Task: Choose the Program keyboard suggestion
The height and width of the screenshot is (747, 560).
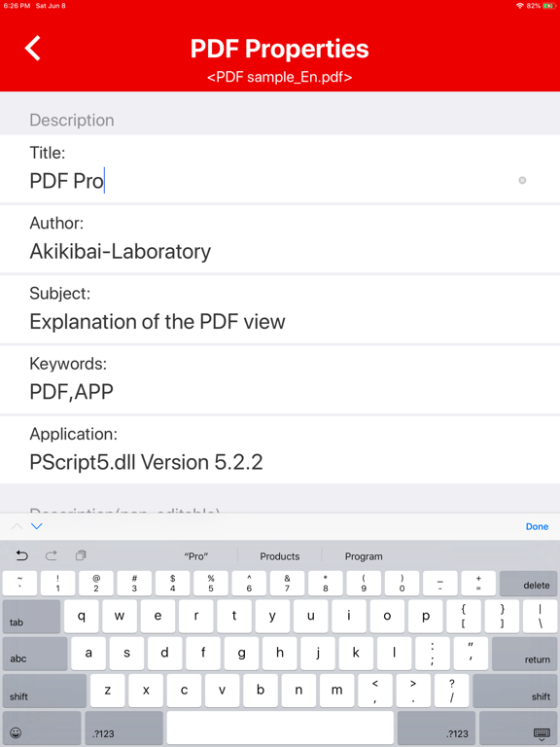Action: point(364,556)
